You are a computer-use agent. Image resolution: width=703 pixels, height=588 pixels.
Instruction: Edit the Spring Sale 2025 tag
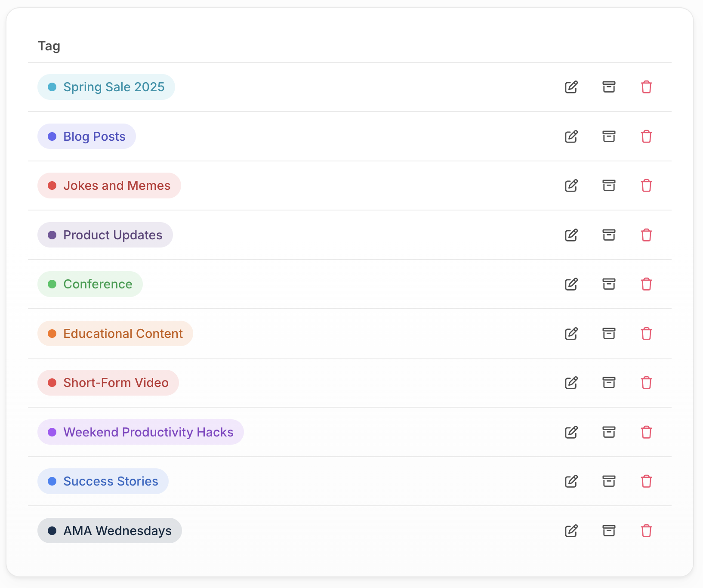(x=571, y=87)
